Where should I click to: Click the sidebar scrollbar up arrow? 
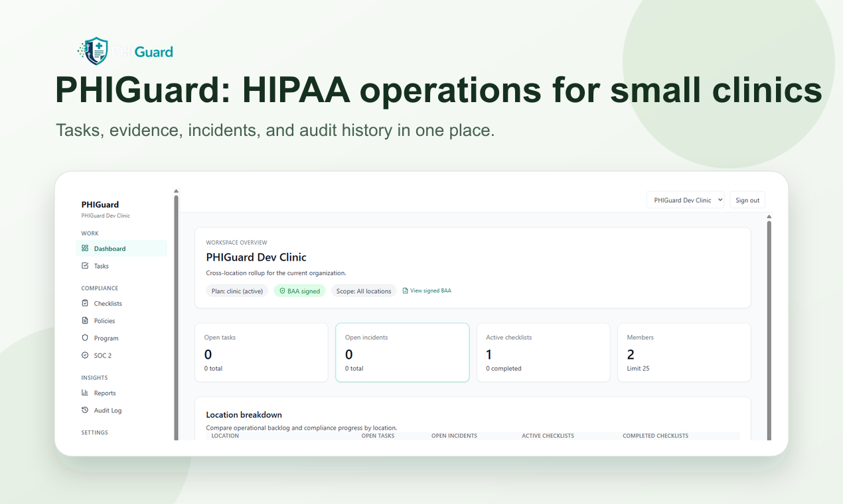pyautogui.click(x=176, y=191)
